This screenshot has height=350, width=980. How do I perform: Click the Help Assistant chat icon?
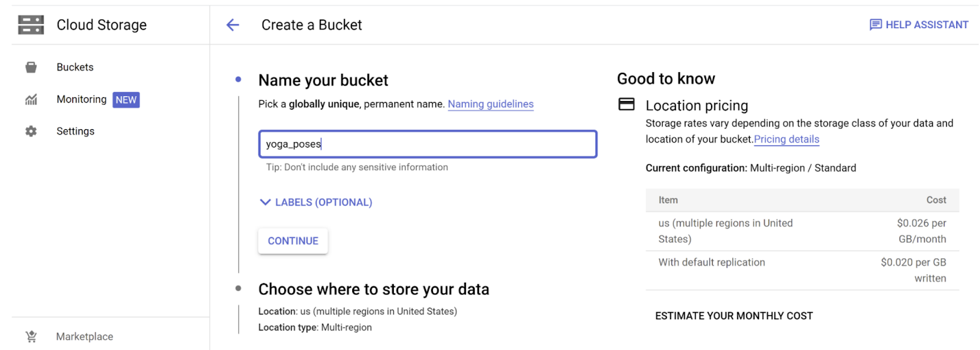click(876, 25)
